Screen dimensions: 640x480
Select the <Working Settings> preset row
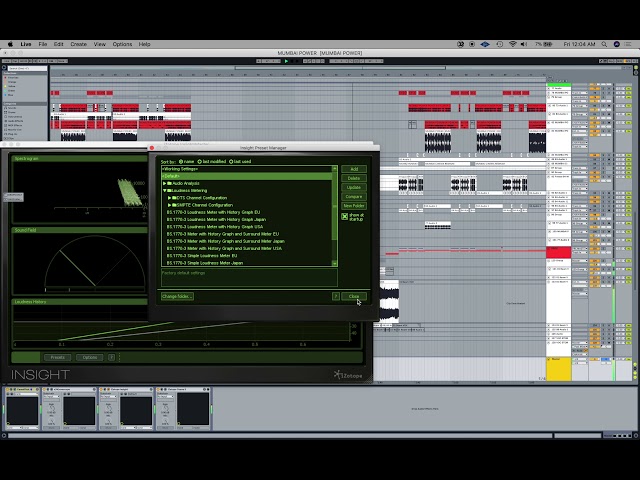point(247,169)
